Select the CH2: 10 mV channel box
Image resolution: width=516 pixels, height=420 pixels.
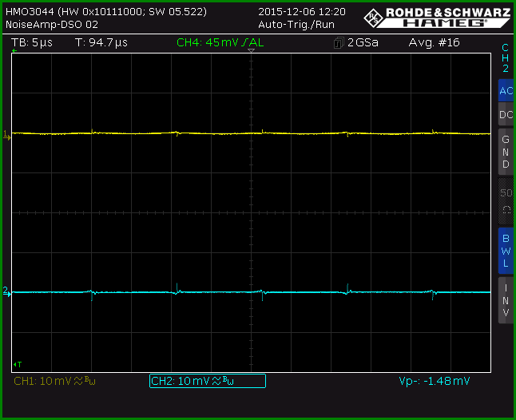point(208,381)
